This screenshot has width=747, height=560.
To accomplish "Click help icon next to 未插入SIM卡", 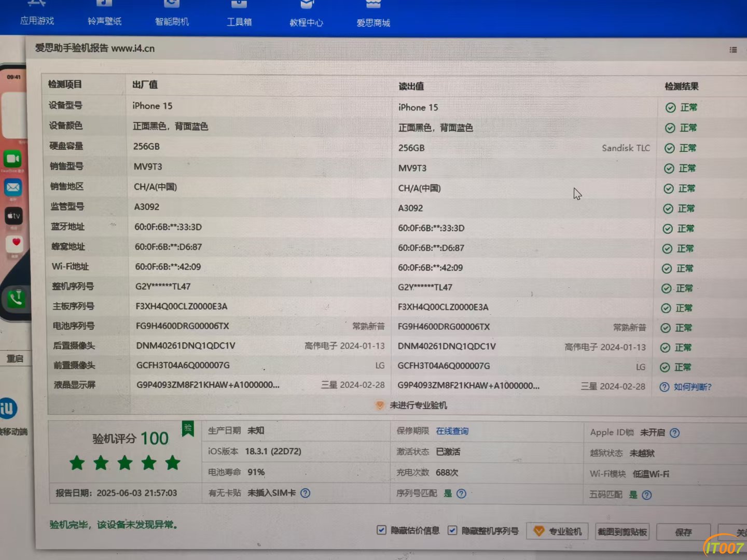I will (305, 493).
